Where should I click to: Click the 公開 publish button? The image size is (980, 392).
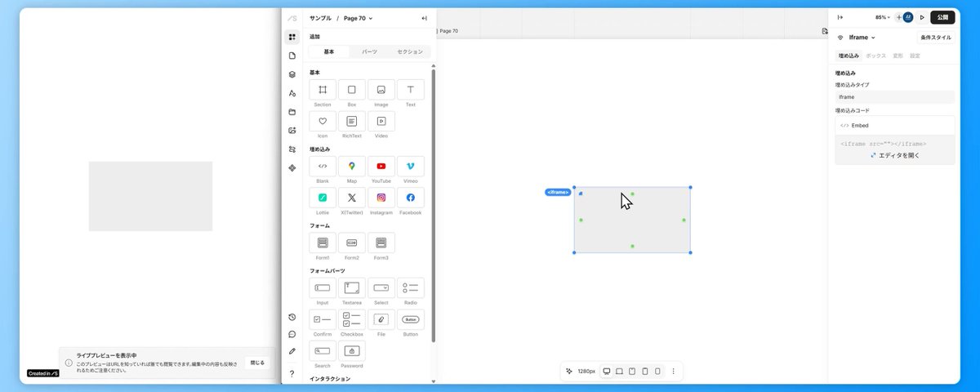[942, 17]
